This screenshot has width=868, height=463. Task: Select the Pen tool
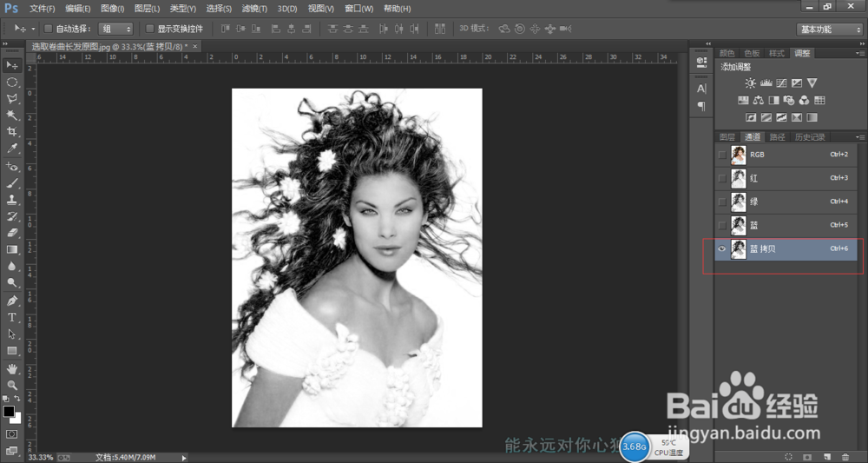point(12,301)
